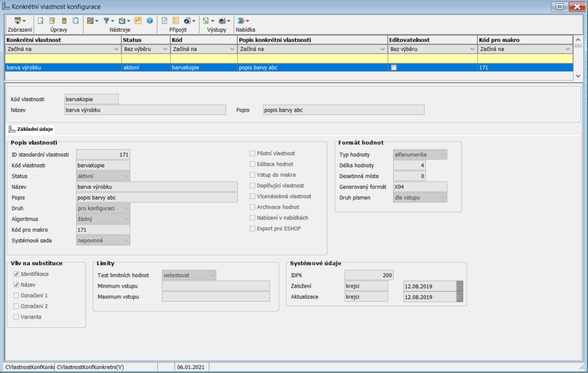588x373 pixels.
Task: Expand the Typ hodnoty dropdown
Action: (443, 155)
